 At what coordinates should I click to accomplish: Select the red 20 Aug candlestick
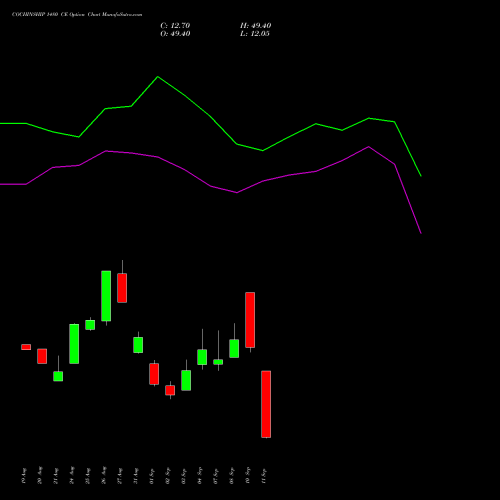point(42,356)
